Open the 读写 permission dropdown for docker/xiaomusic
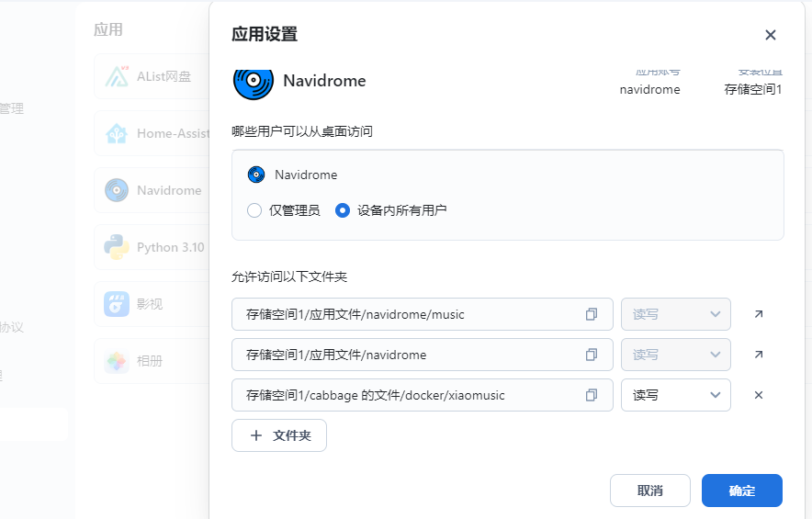This screenshot has width=812, height=519. tap(676, 395)
